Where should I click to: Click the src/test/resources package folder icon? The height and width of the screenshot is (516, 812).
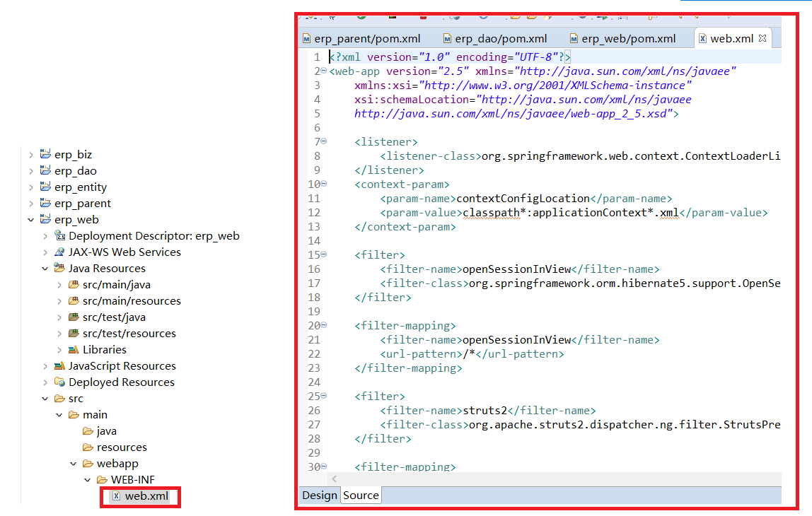(74, 333)
